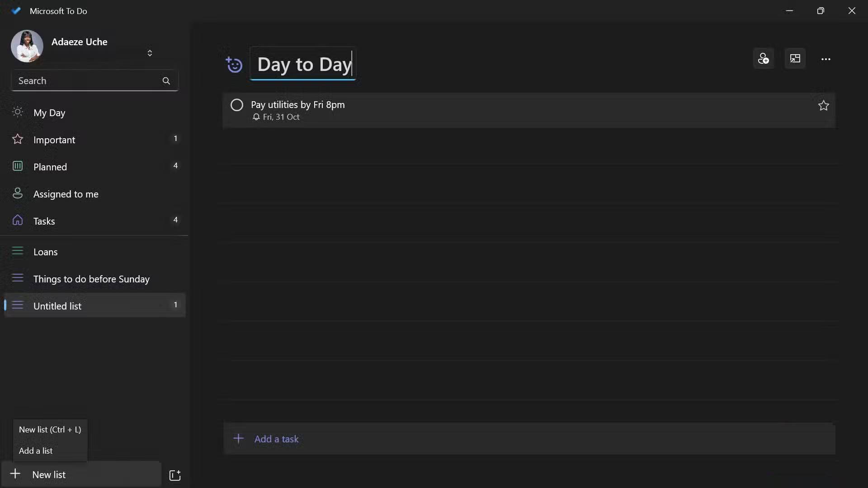This screenshot has width=868, height=488.
Task: Click Add a task
Action: tap(277, 439)
